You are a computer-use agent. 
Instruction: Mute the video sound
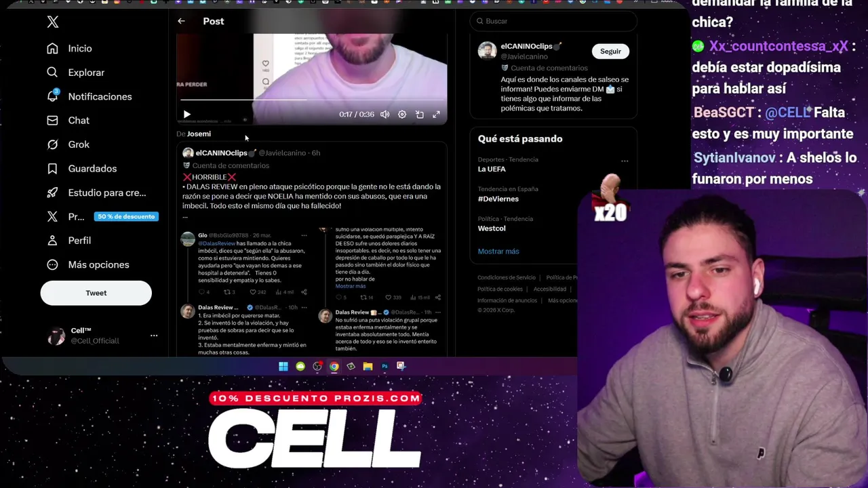tap(384, 115)
